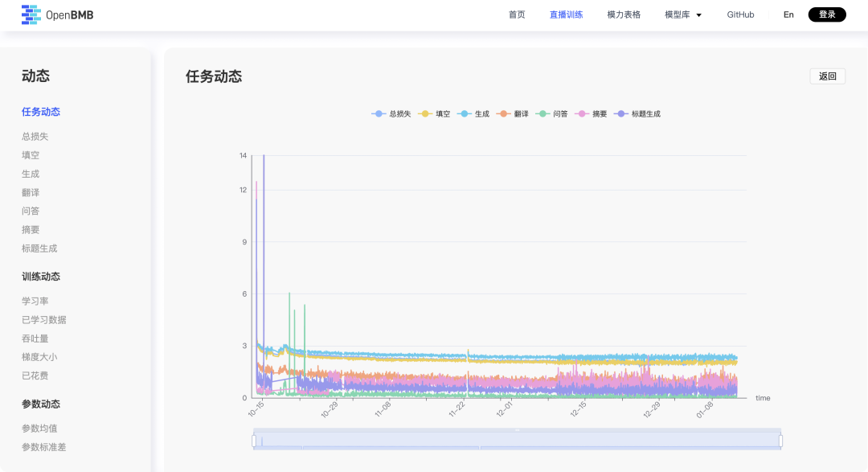Open 已学习数据 in the sidebar

coord(43,320)
